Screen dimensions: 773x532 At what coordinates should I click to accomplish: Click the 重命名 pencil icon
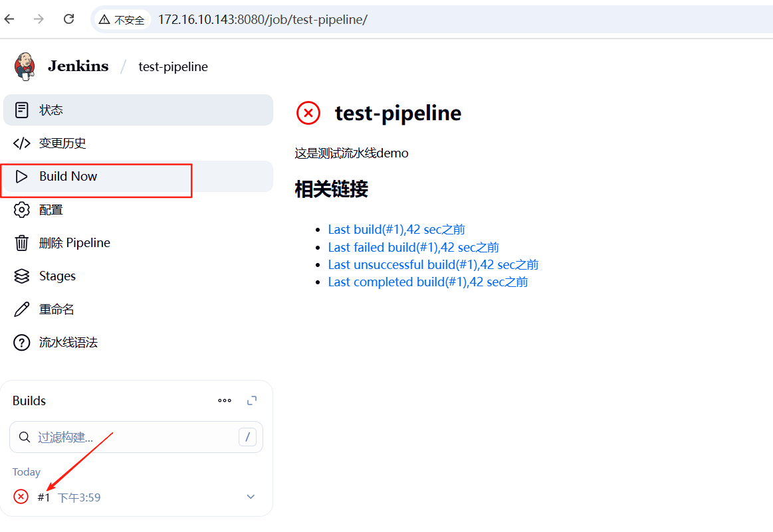[x=22, y=310]
